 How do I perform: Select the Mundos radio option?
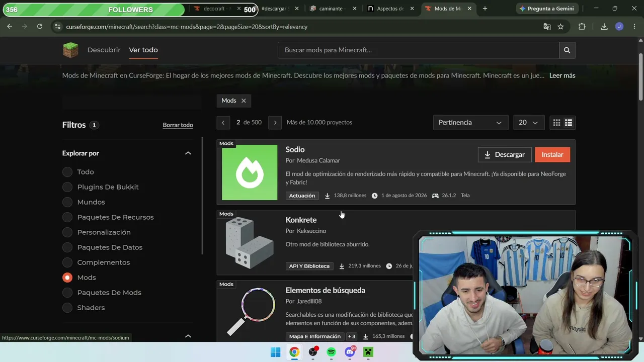coord(67,202)
